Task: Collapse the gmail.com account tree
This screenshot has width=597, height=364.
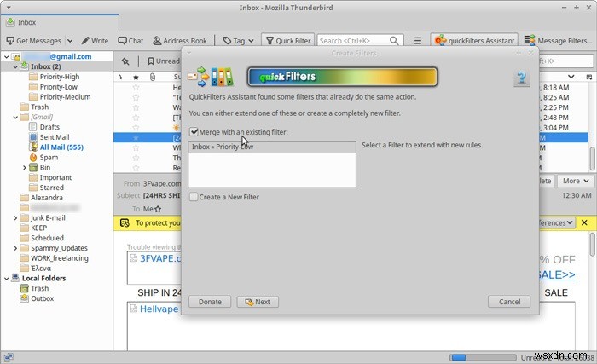Action: pyautogui.click(x=7, y=57)
